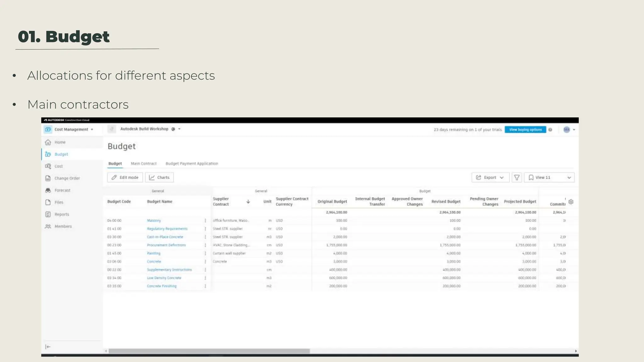The height and width of the screenshot is (362, 644).
Task: Expand the Autodesk Build Workshop project dropdown
Action: [x=179, y=129]
